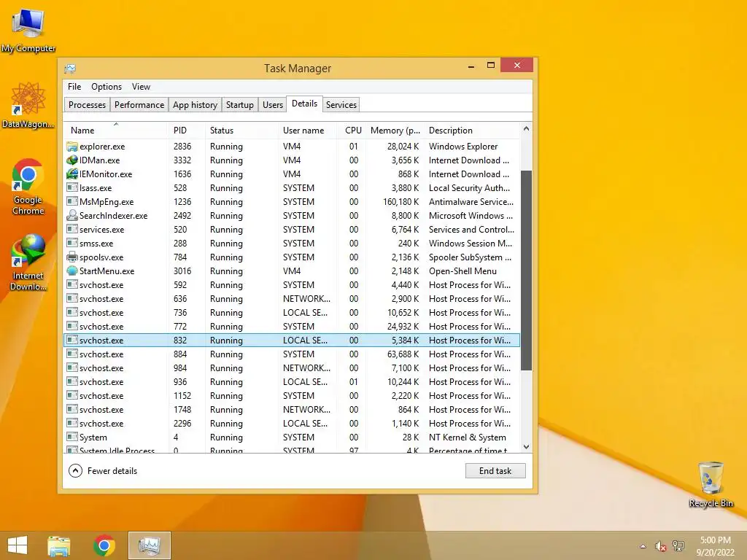Open the File menu
The width and height of the screenshot is (747, 560).
pos(74,87)
